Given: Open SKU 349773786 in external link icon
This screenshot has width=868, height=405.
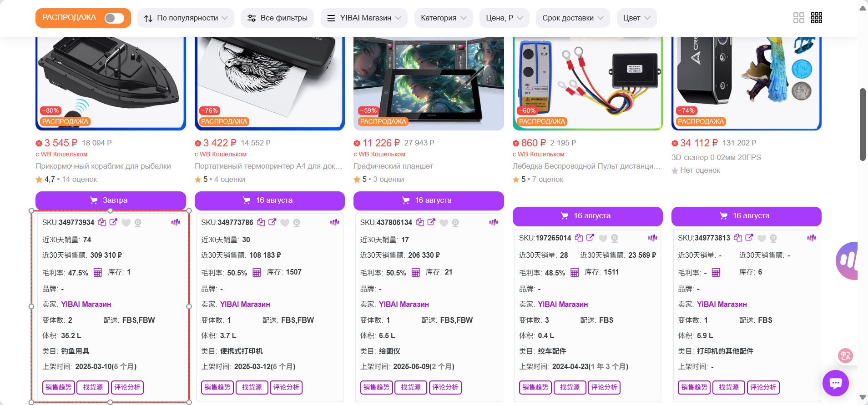Looking at the screenshot, I should [273, 222].
